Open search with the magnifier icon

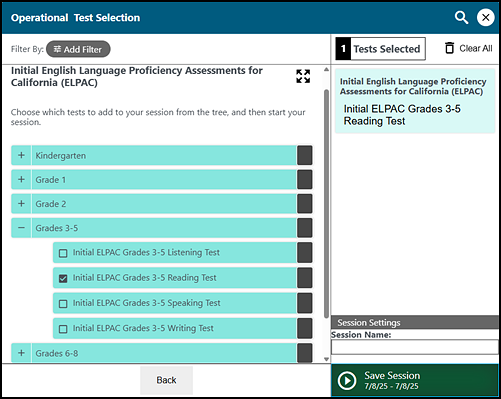(x=461, y=17)
